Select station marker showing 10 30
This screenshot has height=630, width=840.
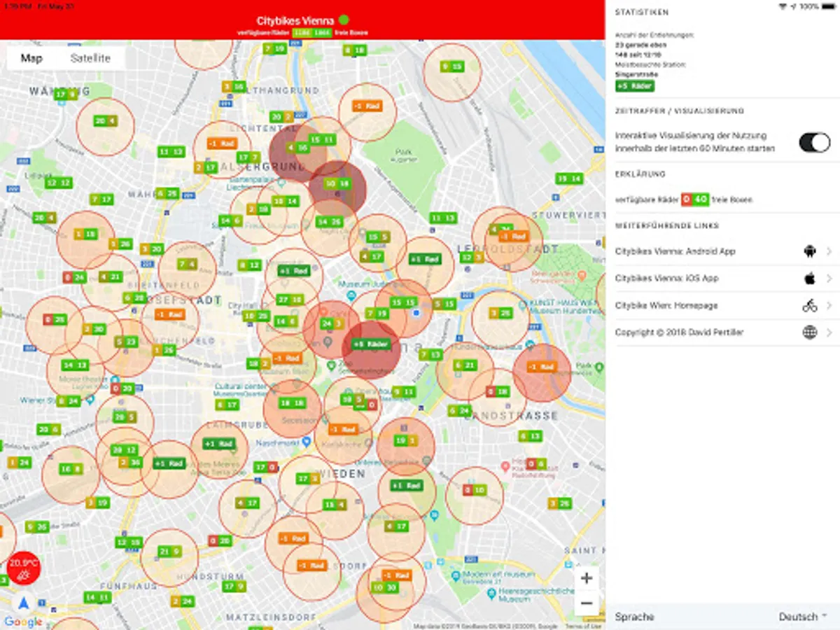tap(384, 587)
